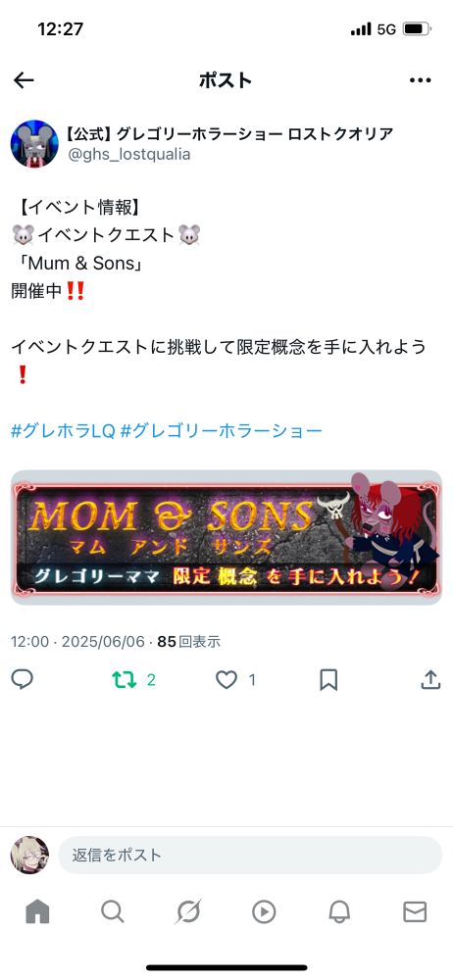Viewport: 453px width, 980px height.
Task: Tap the back arrow icon
Action: [x=24, y=80]
